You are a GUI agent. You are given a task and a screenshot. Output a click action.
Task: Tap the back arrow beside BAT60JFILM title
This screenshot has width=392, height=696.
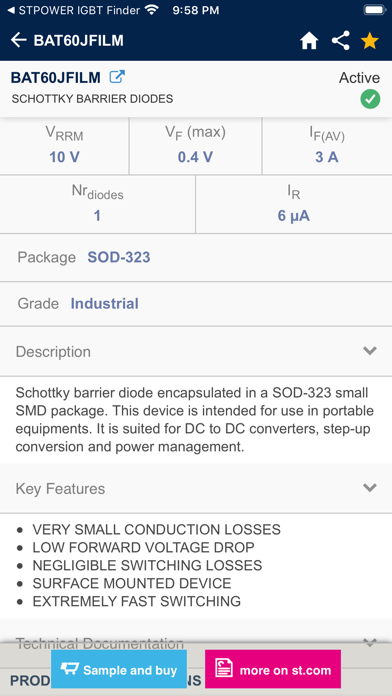tap(19, 40)
